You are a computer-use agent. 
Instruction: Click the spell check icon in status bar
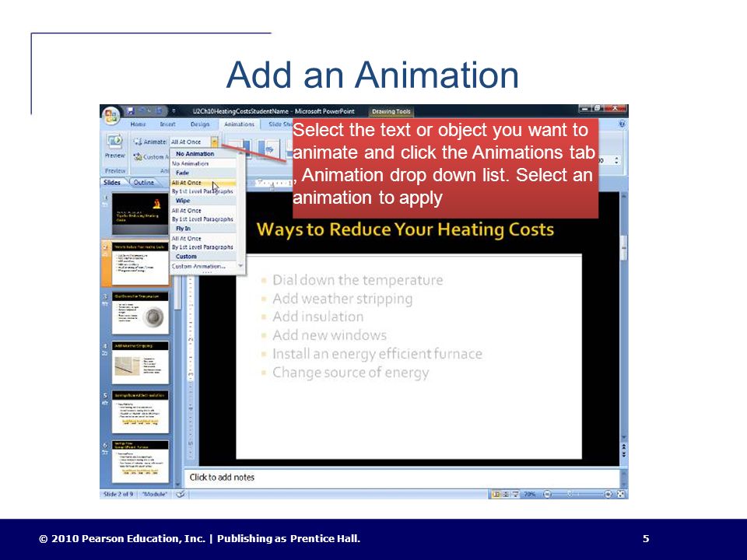pos(180,495)
